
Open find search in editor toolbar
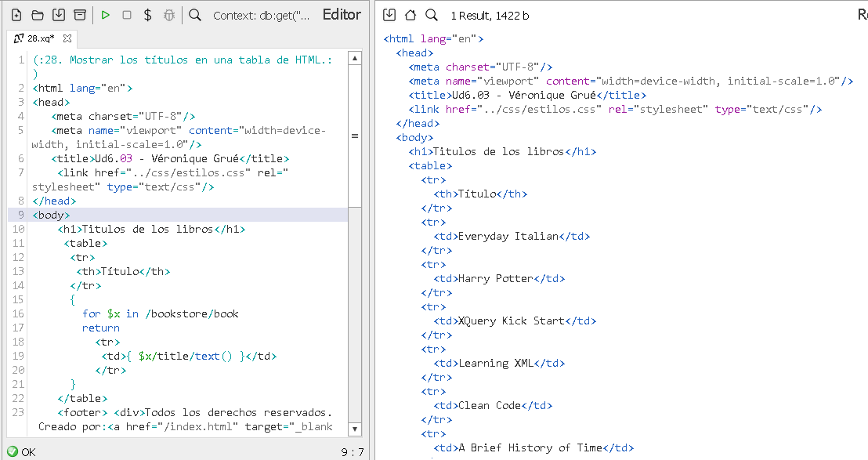[x=195, y=15]
